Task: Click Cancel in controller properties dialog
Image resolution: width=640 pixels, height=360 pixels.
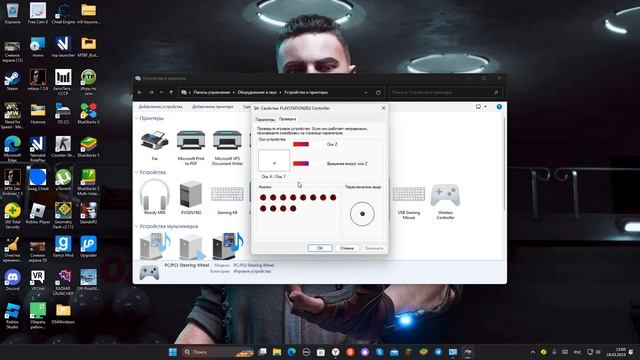Action: tap(347, 248)
